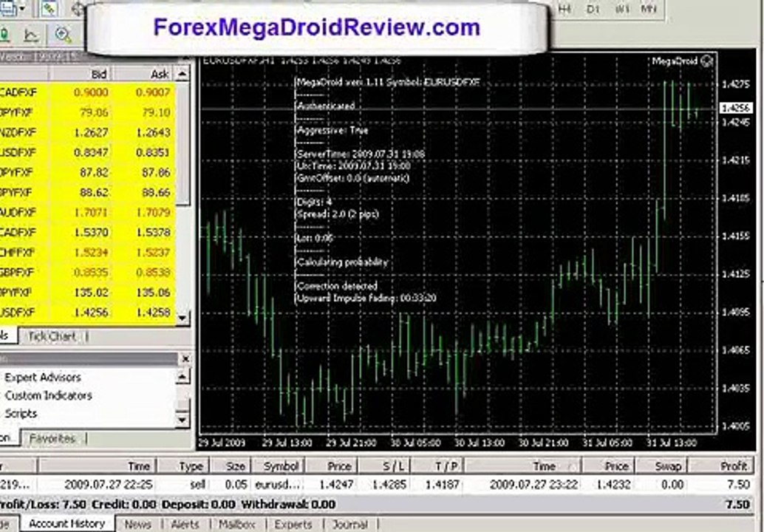Click the Symbol column header in history
Screen dimensions: 764x532
click(279, 466)
